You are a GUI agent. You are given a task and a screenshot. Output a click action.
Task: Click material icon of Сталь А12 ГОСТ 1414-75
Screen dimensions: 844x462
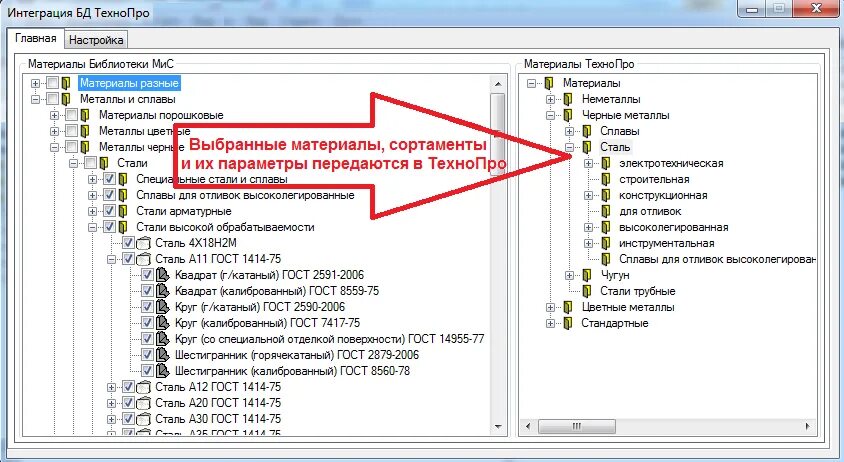click(143, 387)
